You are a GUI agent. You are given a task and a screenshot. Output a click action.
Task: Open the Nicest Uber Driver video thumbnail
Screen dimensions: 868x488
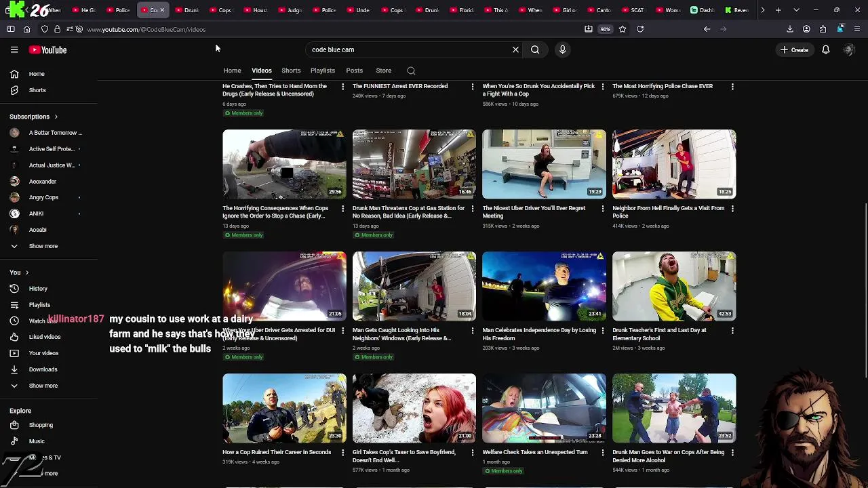point(544,164)
